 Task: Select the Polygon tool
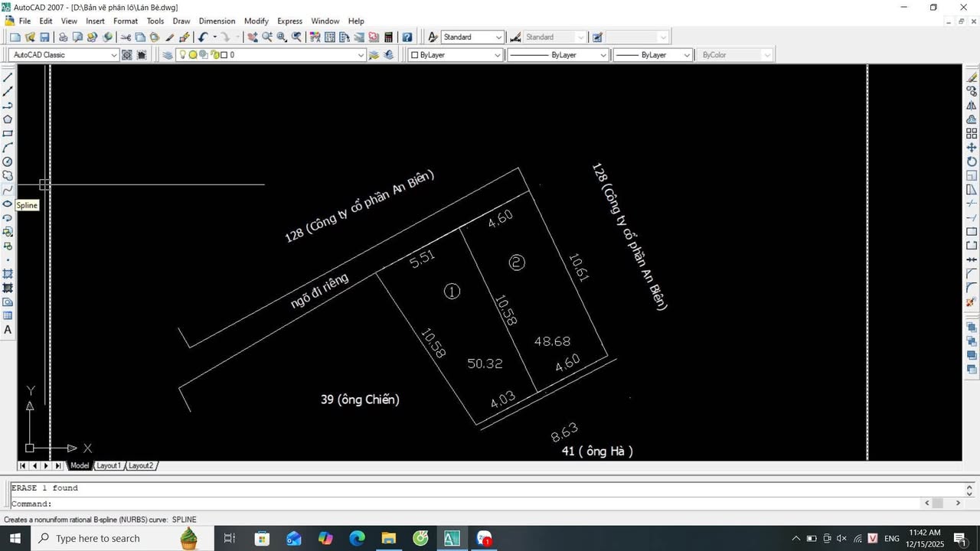point(8,119)
